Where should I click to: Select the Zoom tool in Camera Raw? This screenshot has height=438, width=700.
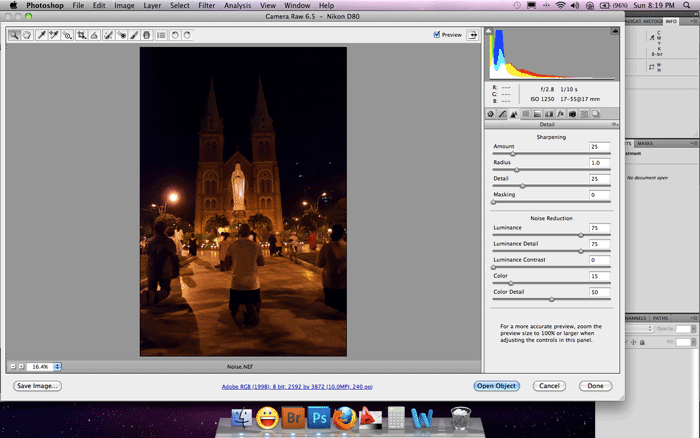[15, 35]
